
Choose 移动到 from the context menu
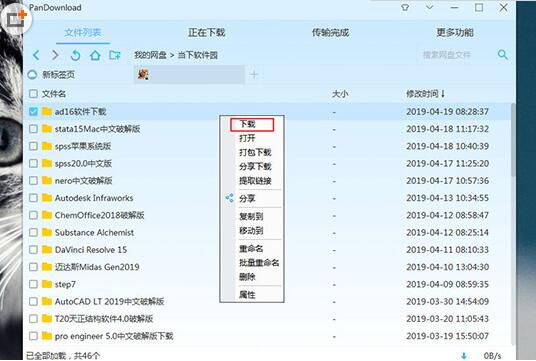251,230
